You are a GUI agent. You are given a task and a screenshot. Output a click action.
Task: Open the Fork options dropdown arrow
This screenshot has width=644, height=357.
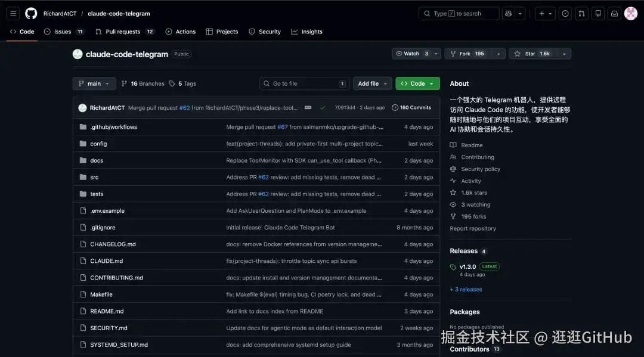point(499,54)
